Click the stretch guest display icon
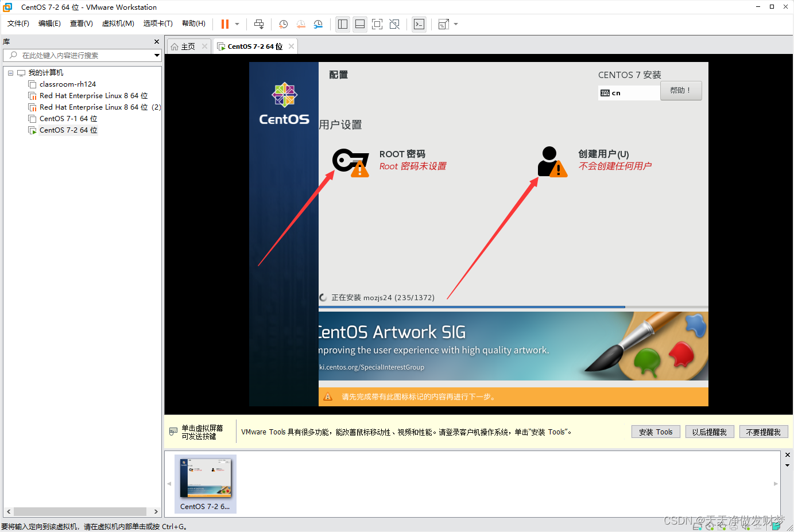Screen dimensions: 794x532 pyautogui.click(x=444, y=24)
